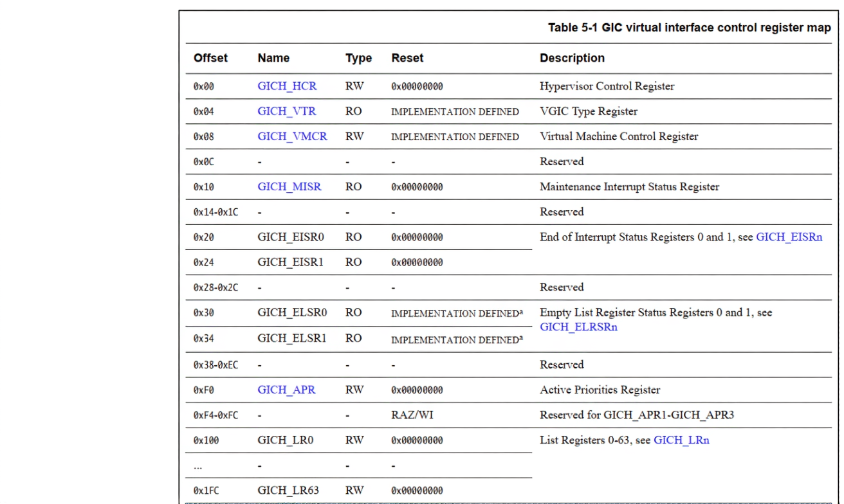Click the Type column header

[358, 58]
